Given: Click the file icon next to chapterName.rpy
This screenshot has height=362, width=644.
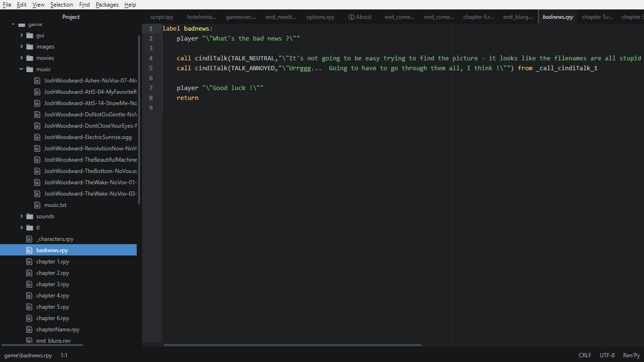Looking at the screenshot, I should (29, 329).
